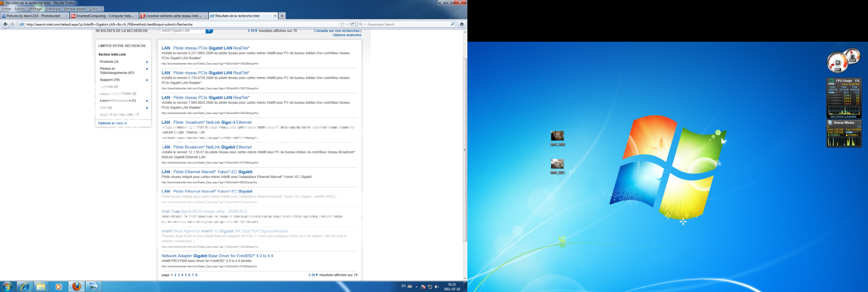This screenshot has width=868, height=292.
Task: Go to results page 2
Action: [175, 275]
